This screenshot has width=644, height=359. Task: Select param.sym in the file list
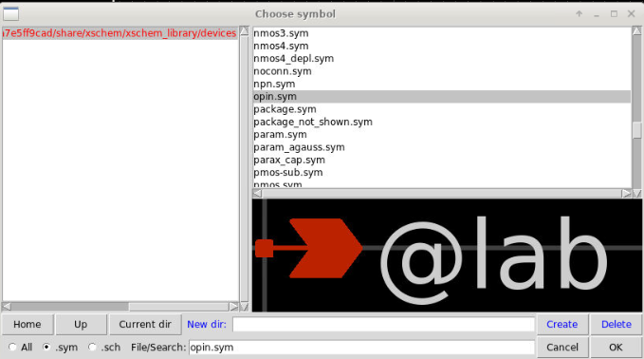(442, 135)
